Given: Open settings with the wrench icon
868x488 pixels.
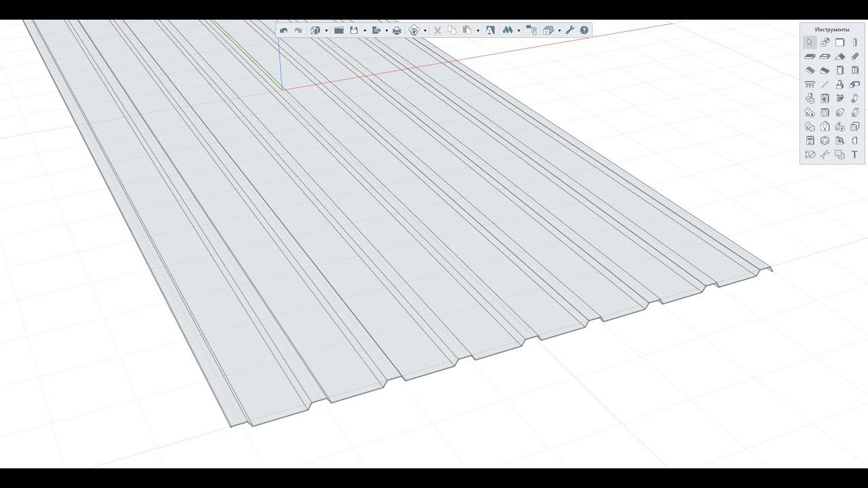Looking at the screenshot, I should coord(570,30).
